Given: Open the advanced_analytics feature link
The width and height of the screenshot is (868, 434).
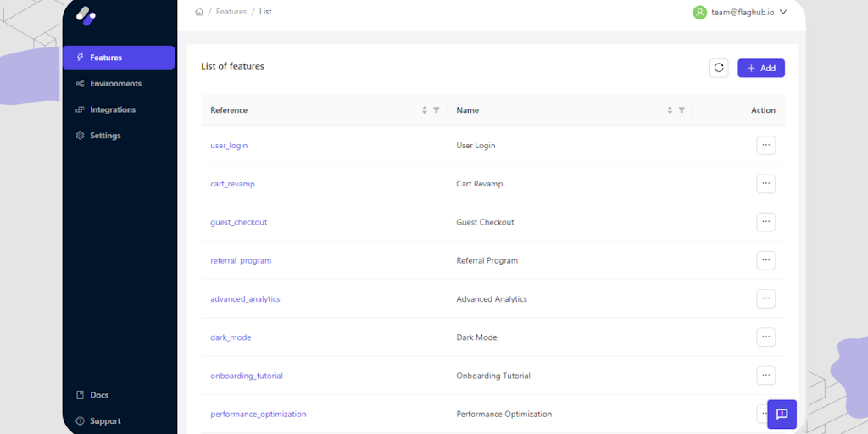Looking at the screenshot, I should (x=245, y=299).
